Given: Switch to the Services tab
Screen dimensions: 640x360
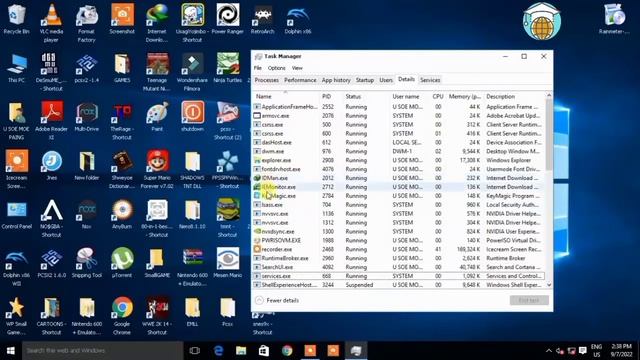Looking at the screenshot, I should pyautogui.click(x=430, y=80).
